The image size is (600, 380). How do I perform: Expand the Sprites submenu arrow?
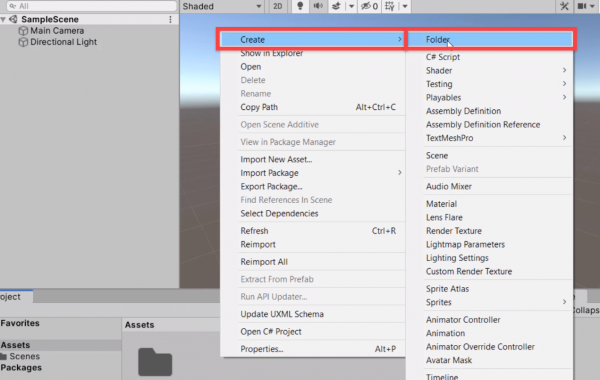click(x=564, y=302)
